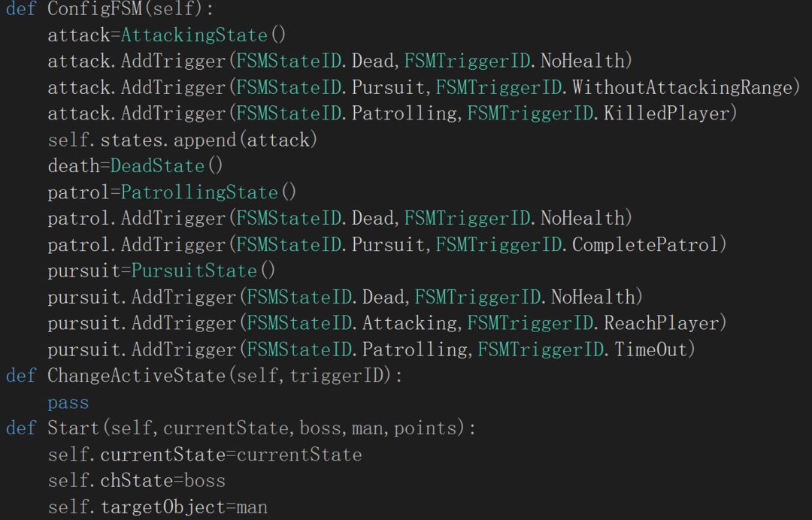Click the triggerID parameter
The height and width of the screenshot is (520, 812).
335,376
